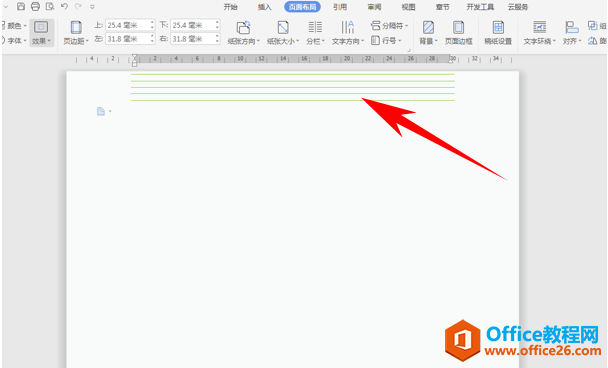
Task: Open the 章节 tab
Action: click(x=442, y=7)
